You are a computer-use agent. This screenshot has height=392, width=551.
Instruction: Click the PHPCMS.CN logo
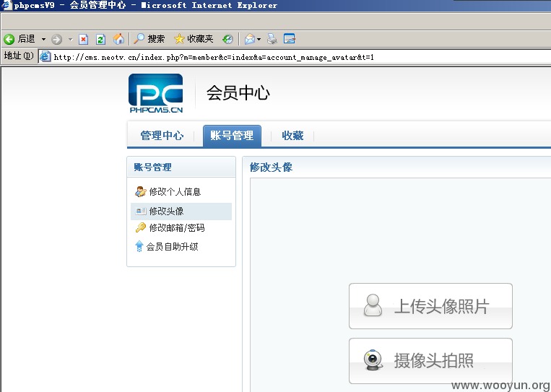click(x=156, y=93)
